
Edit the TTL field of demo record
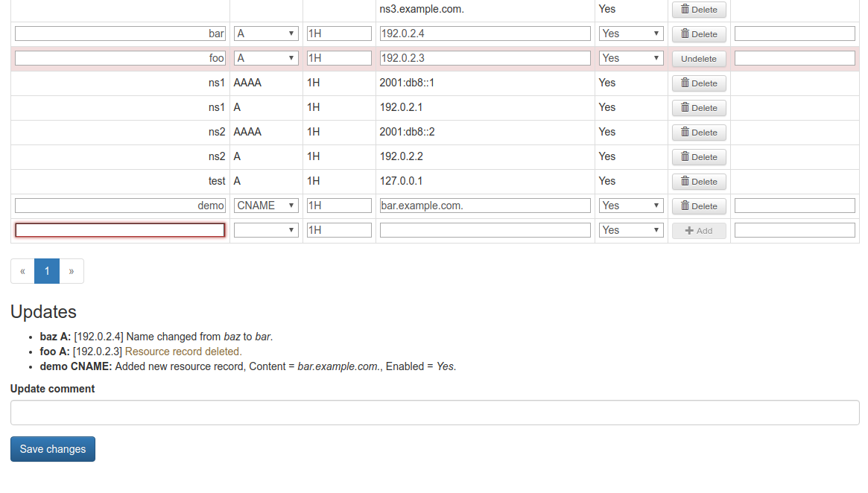click(339, 206)
